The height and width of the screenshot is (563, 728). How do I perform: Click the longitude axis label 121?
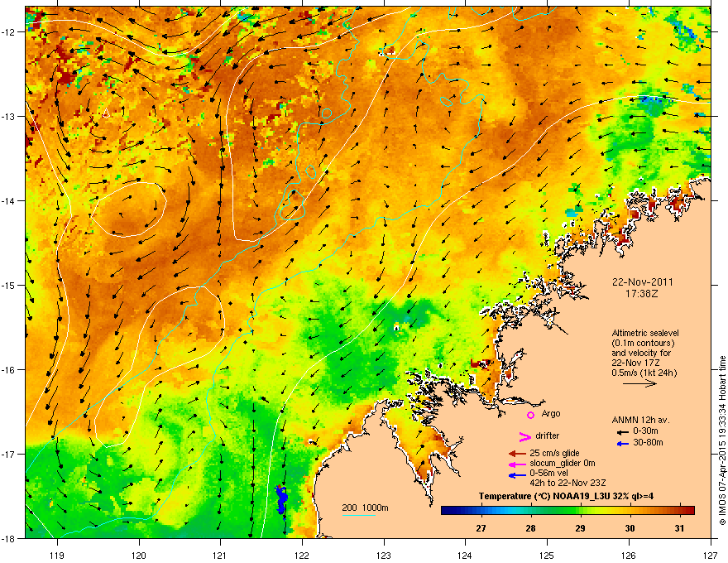(x=220, y=555)
